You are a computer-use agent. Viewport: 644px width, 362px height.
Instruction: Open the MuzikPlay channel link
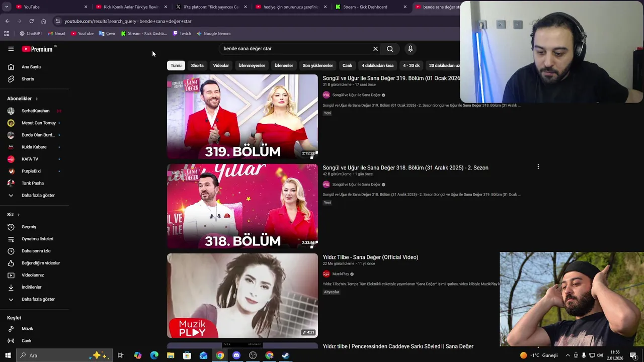pyautogui.click(x=341, y=274)
